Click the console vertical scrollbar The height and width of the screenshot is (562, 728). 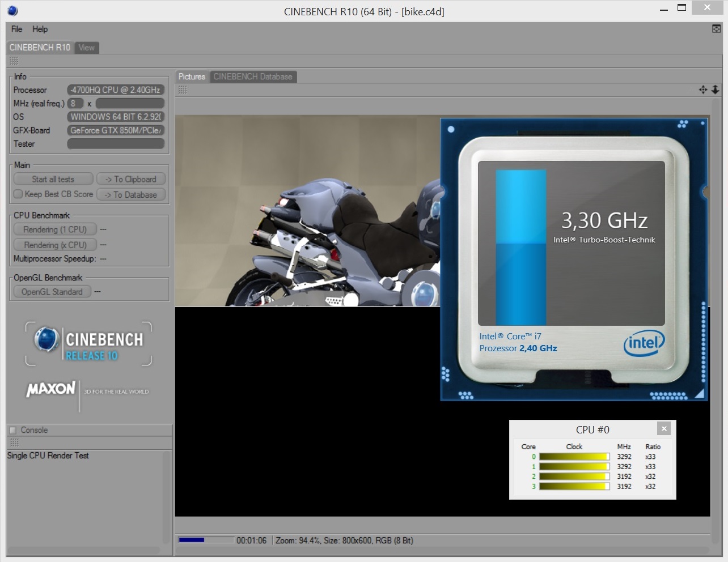coord(167,499)
